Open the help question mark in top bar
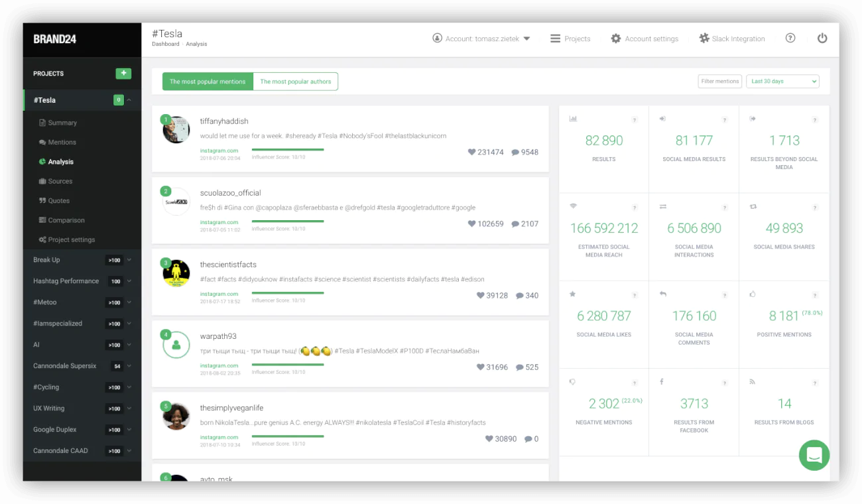The height and width of the screenshot is (504, 862). tap(790, 38)
